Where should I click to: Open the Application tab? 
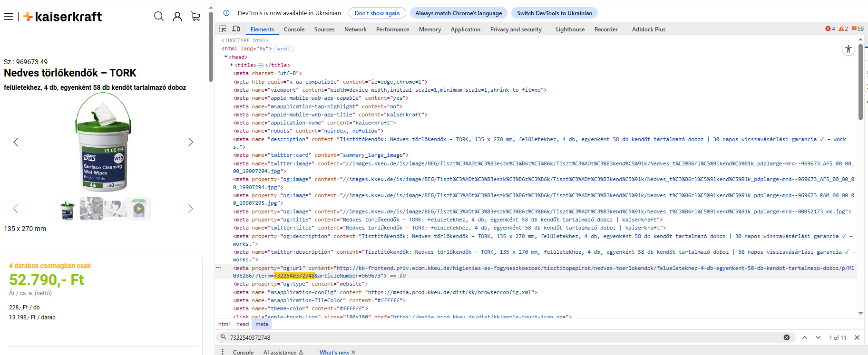tap(466, 29)
